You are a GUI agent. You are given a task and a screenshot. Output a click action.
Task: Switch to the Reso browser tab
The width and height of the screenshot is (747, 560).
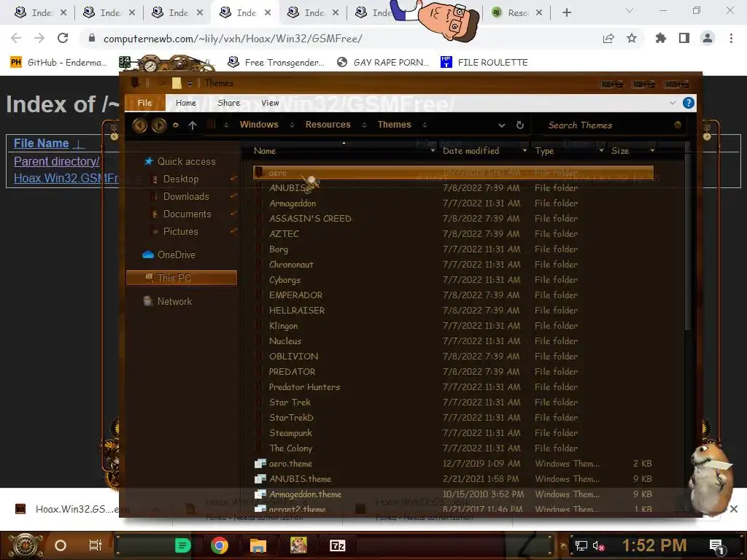(518, 13)
